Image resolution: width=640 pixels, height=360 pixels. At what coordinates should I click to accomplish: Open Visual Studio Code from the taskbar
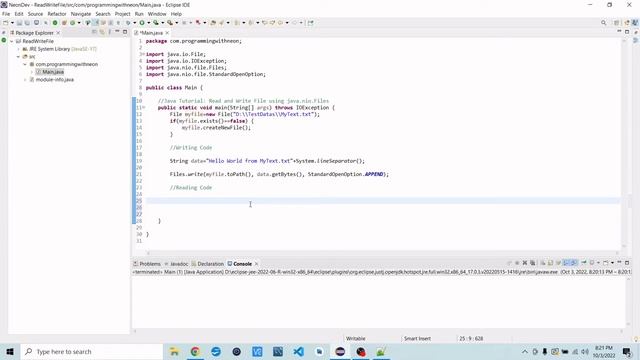point(299,351)
